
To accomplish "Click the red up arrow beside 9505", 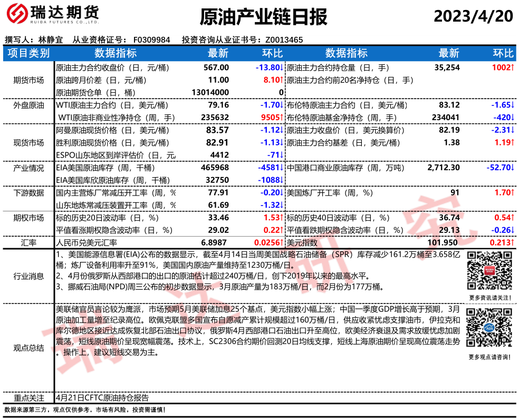I will [x=282, y=117].
